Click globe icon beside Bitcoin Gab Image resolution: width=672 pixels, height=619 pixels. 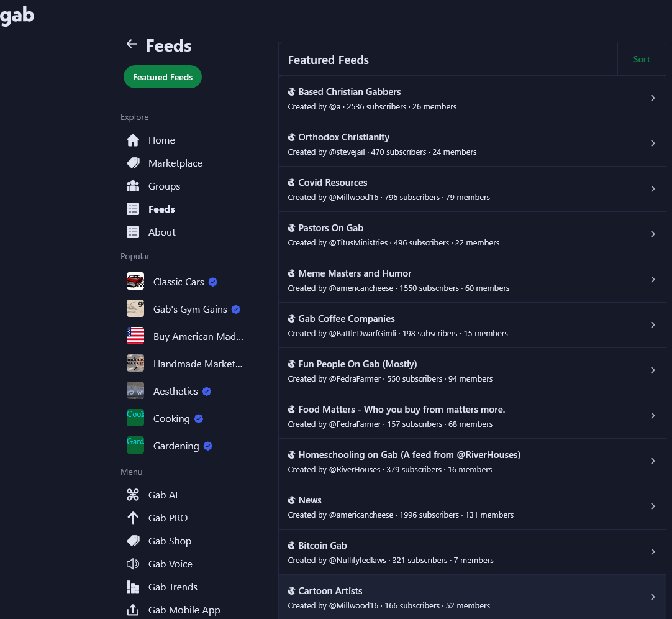pyautogui.click(x=291, y=546)
